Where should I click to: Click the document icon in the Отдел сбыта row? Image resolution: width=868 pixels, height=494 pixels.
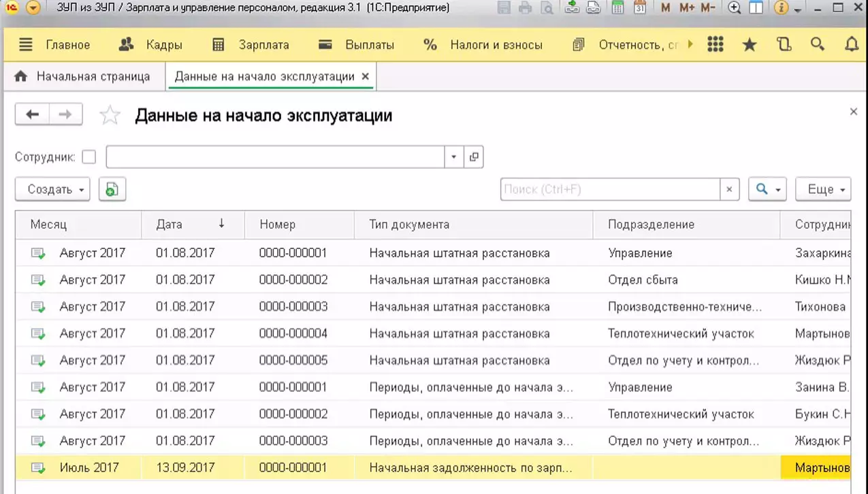[x=38, y=280]
